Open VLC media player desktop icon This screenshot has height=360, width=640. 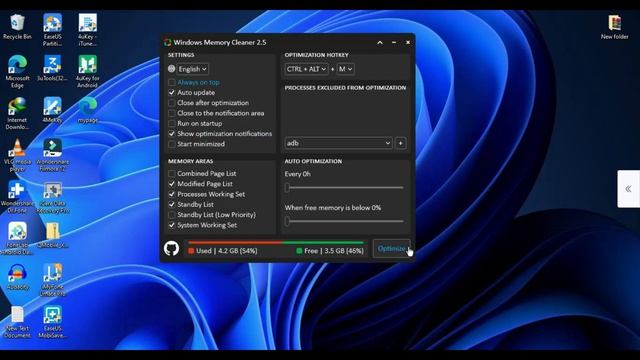(17, 156)
